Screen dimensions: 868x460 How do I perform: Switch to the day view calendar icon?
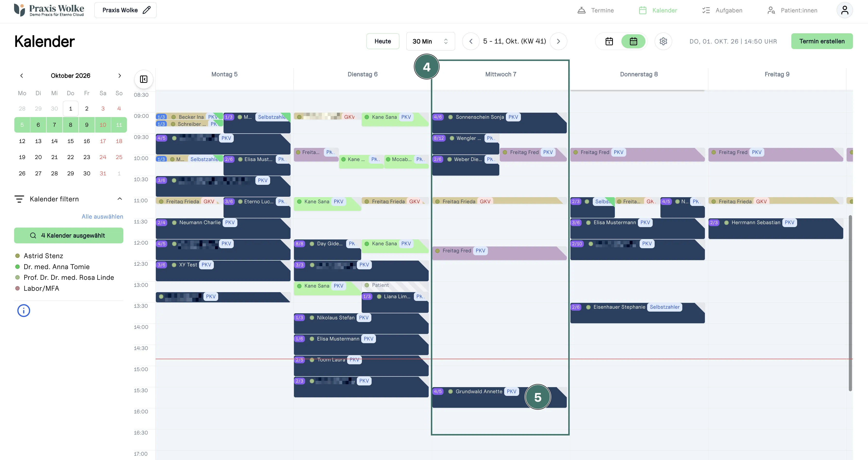pyautogui.click(x=609, y=41)
